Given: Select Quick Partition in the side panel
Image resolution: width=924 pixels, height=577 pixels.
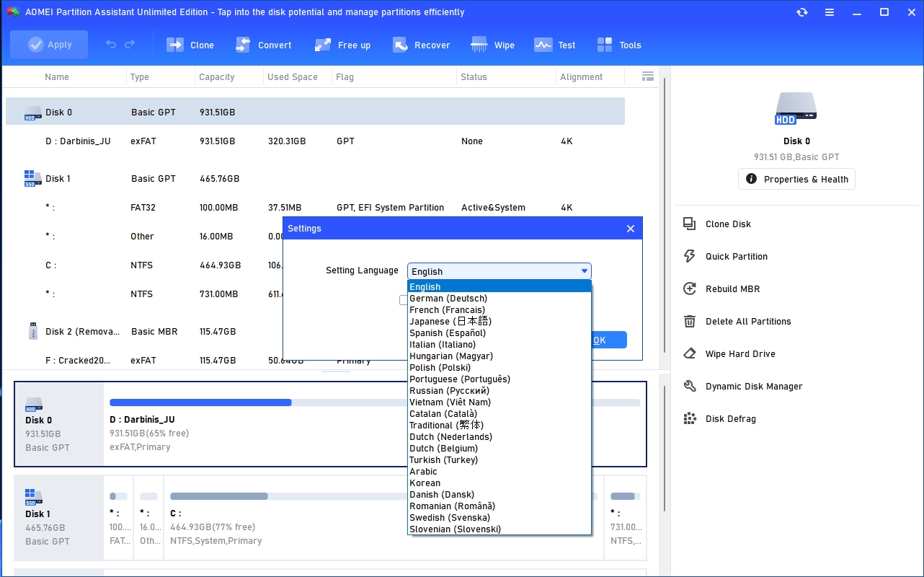Looking at the screenshot, I should (737, 257).
